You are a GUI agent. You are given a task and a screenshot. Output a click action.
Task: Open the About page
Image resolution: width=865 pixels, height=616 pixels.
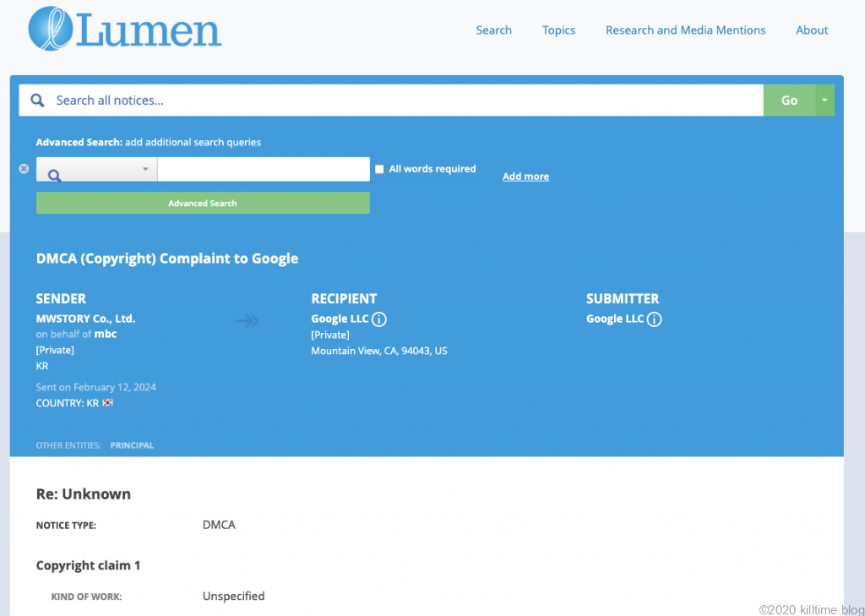pos(811,30)
